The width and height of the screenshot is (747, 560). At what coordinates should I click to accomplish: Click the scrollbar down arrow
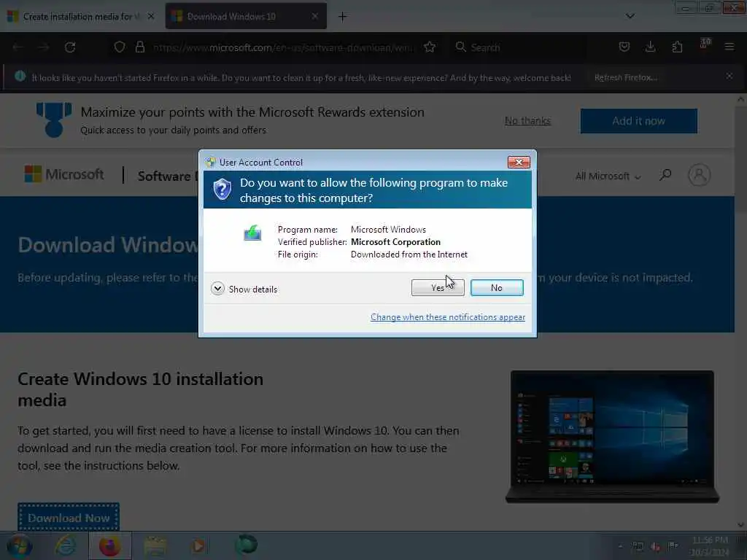740,525
